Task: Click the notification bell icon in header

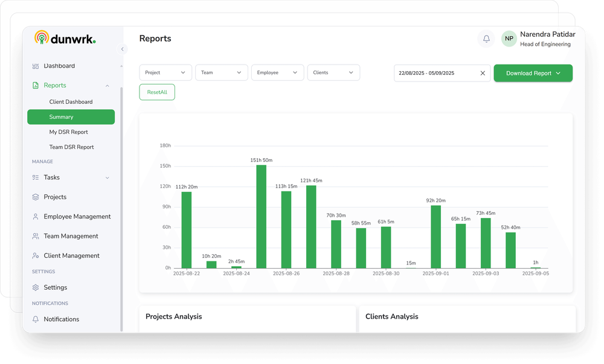Action: (x=486, y=39)
